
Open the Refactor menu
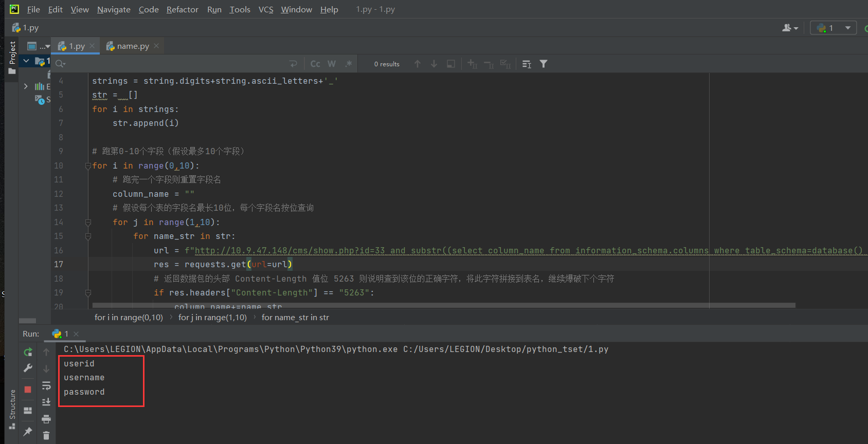[x=183, y=9]
